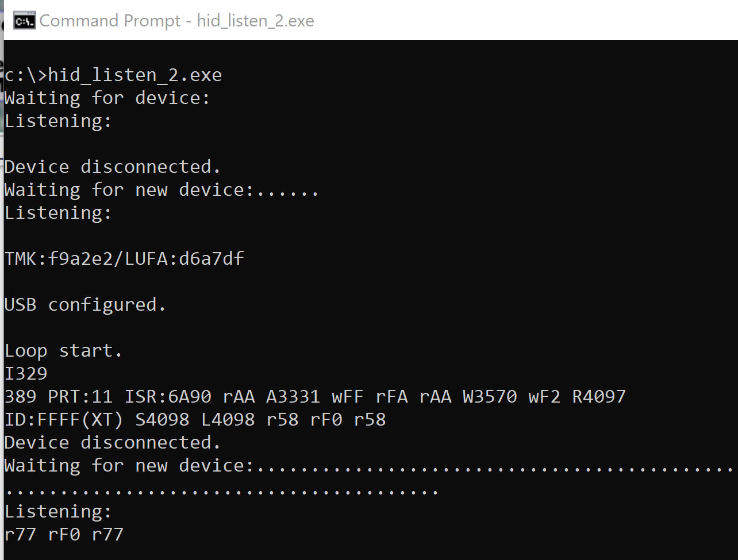Click the command line c:\>hid_listen_2.exe

113,74
